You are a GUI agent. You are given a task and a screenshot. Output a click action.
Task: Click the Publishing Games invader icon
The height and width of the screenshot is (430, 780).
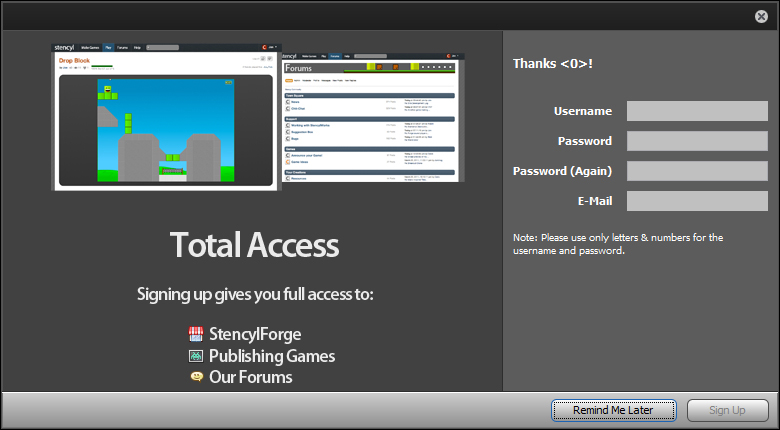(x=196, y=356)
